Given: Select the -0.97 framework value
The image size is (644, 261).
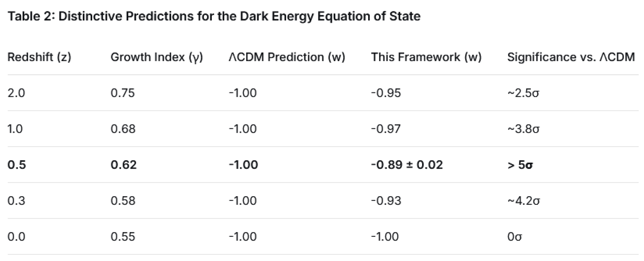Looking at the screenshot, I should tap(386, 129).
